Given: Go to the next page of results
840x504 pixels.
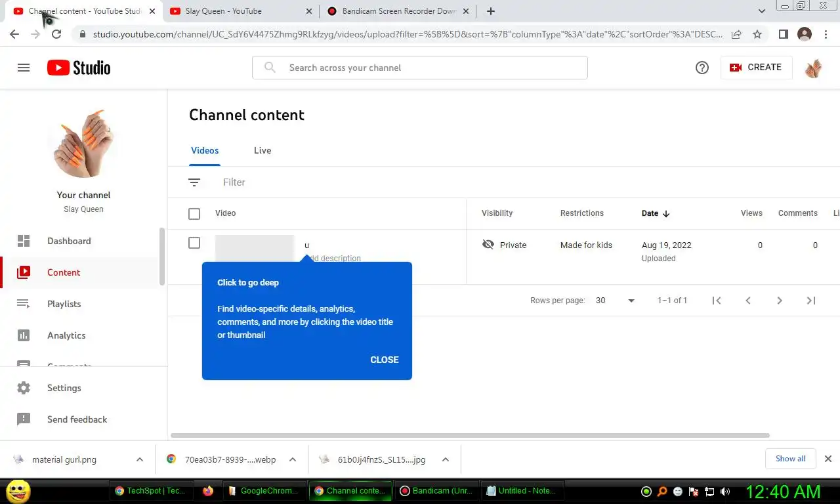Looking at the screenshot, I should tap(780, 301).
